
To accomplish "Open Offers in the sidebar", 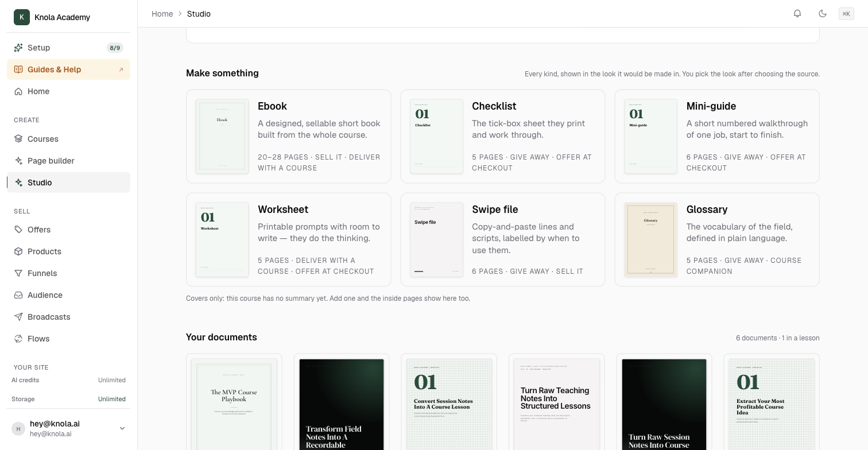I will point(68,230).
